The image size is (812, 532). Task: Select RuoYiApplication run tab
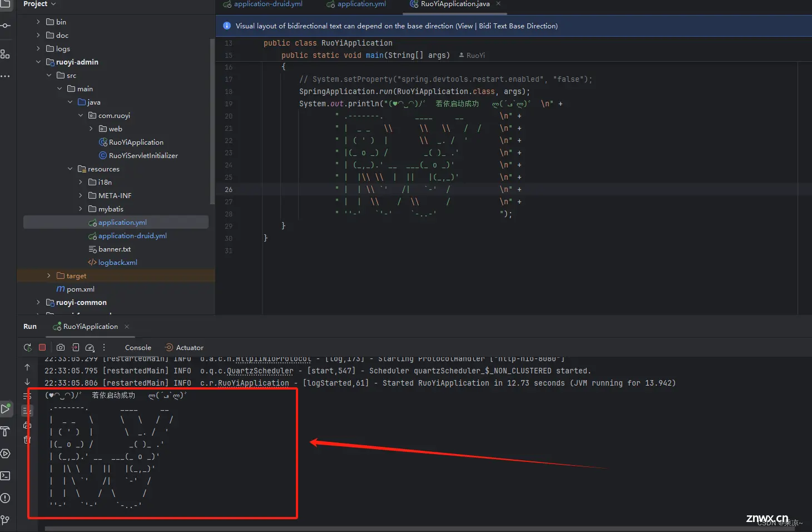click(x=85, y=327)
